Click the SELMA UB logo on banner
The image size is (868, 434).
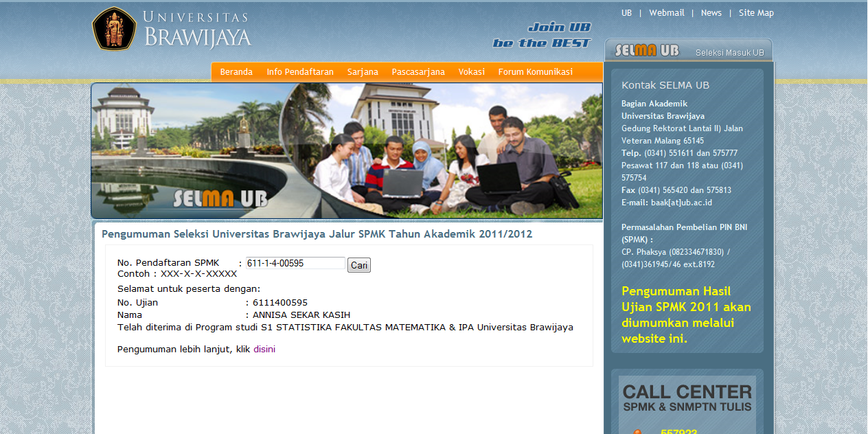[220, 198]
